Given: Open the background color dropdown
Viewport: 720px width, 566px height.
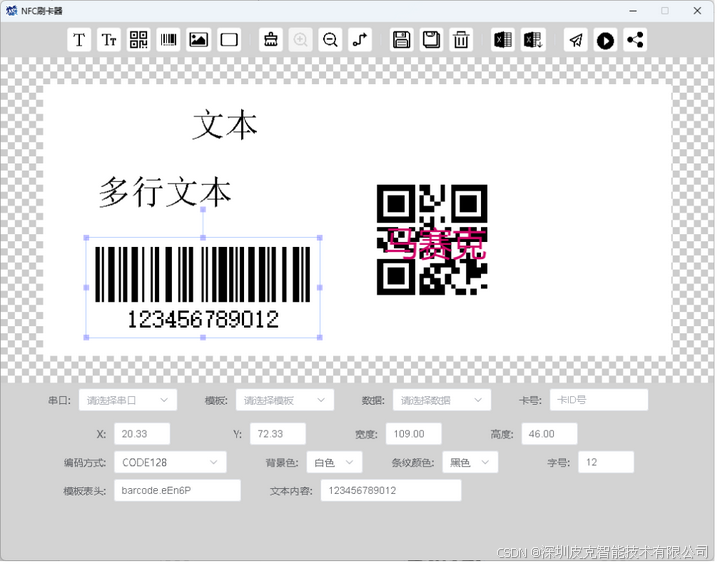Looking at the screenshot, I should pos(334,462).
